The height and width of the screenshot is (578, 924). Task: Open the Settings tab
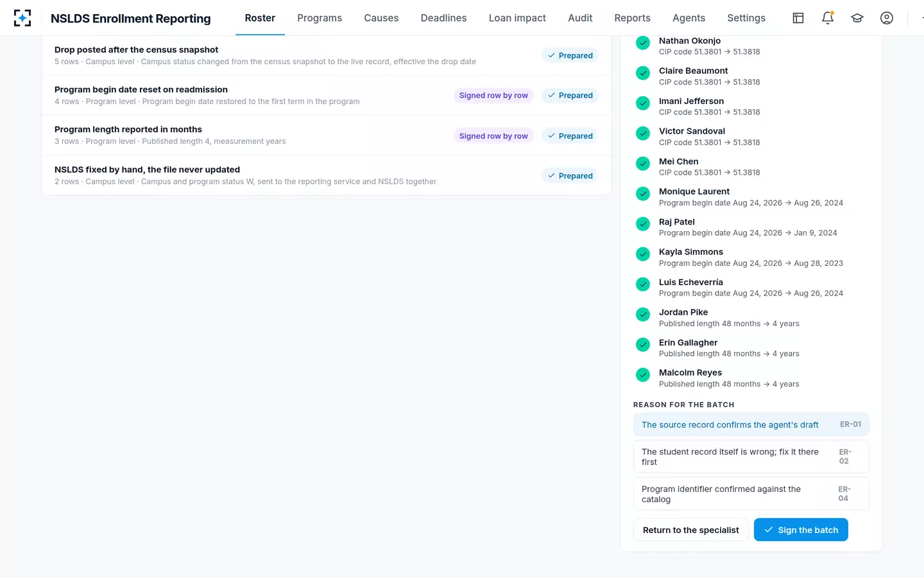pos(746,18)
